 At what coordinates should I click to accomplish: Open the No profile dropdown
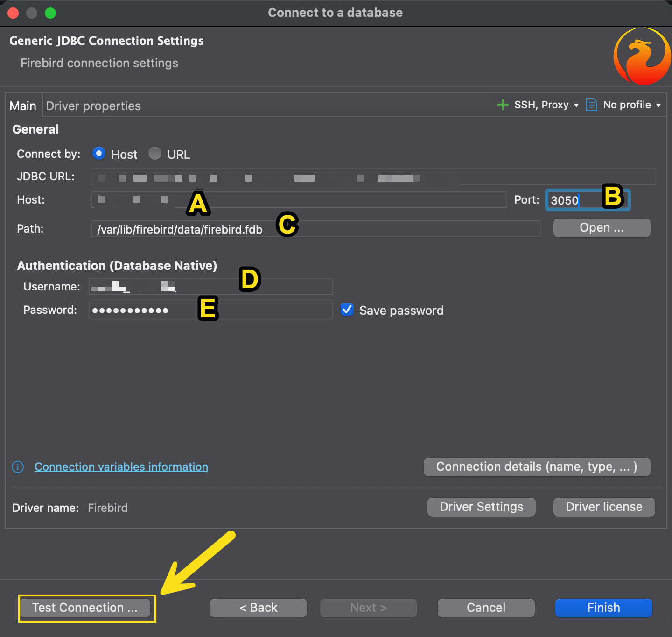[632, 105]
